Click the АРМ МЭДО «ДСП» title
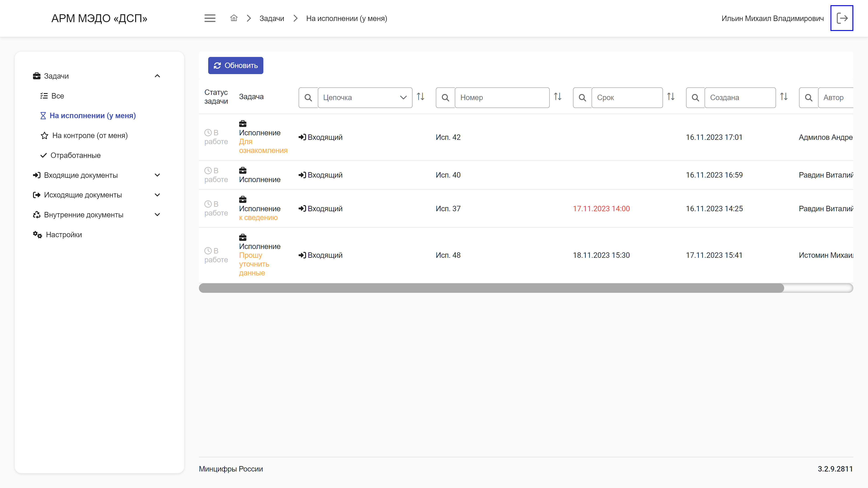 pyautogui.click(x=99, y=18)
